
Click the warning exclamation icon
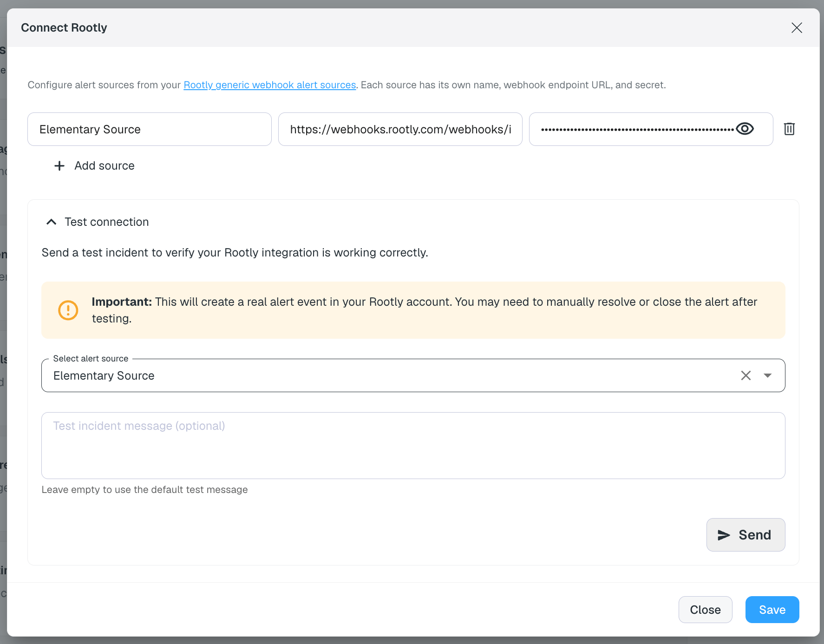click(68, 310)
